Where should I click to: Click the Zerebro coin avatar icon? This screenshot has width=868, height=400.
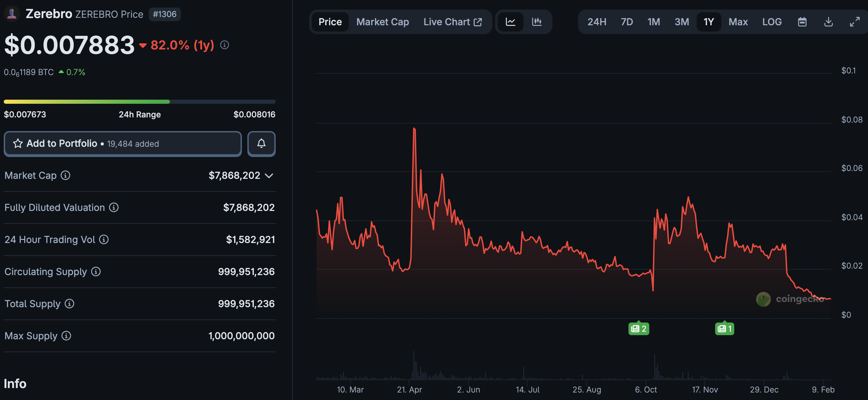coord(12,14)
